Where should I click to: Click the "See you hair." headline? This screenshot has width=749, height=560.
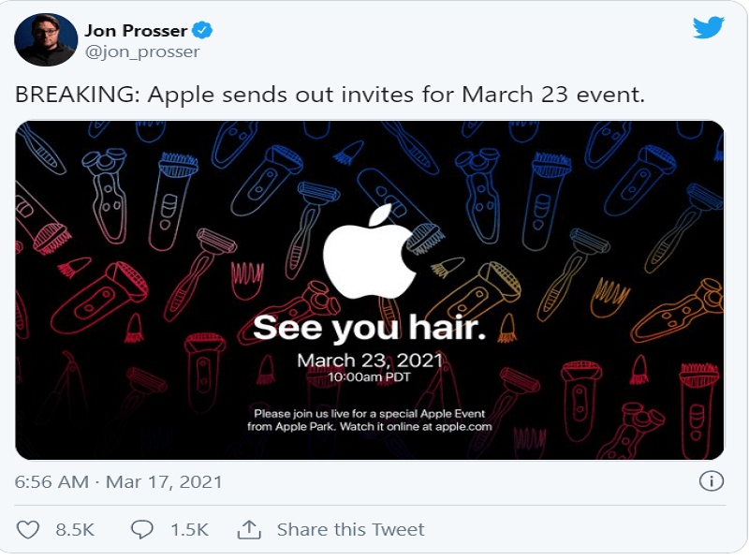coord(369,328)
